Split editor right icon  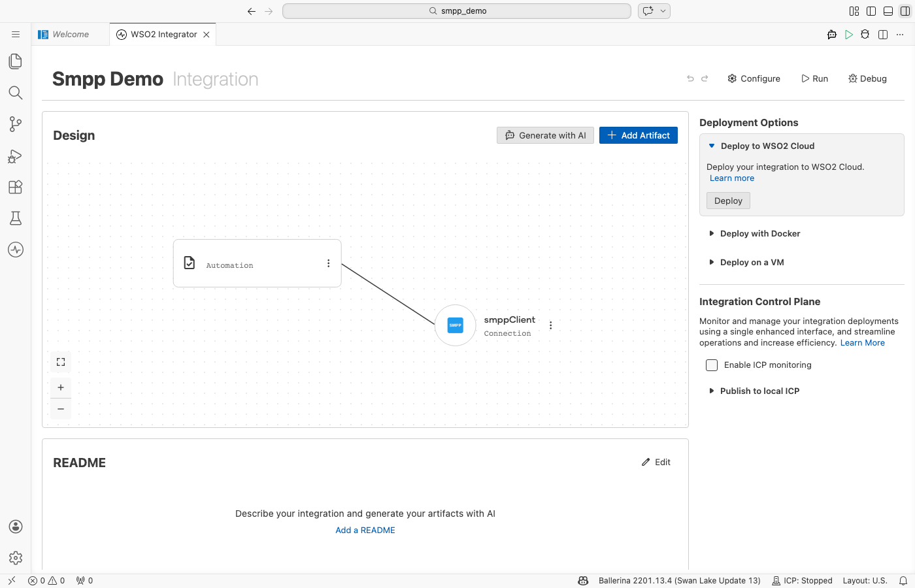click(883, 35)
